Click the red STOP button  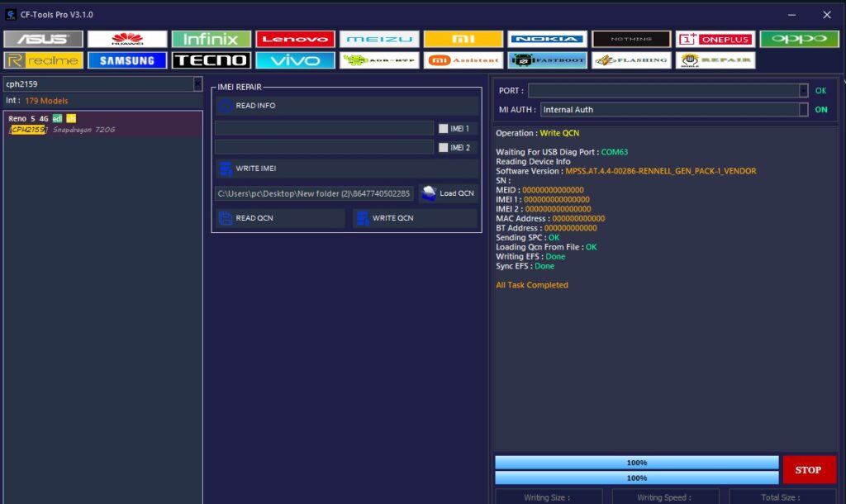click(808, 469)
